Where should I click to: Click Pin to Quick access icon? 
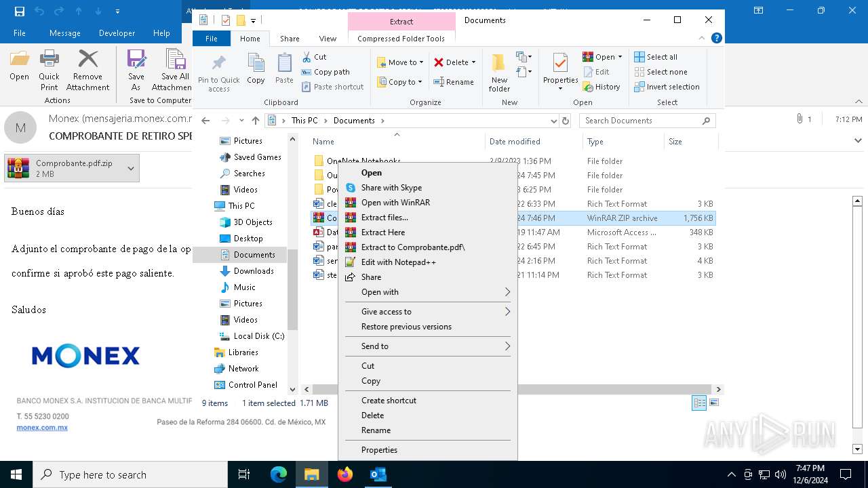pyautogui.click(x=218, y=73)
